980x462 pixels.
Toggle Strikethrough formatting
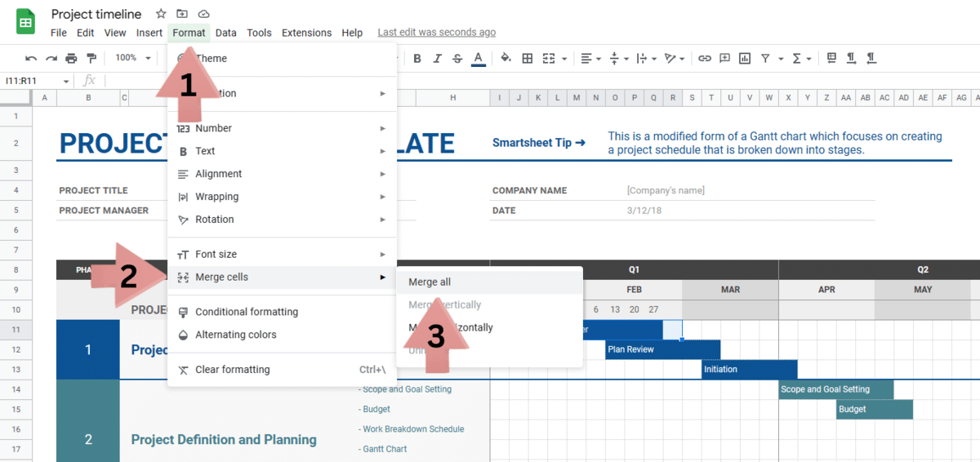tap(457, 58)
